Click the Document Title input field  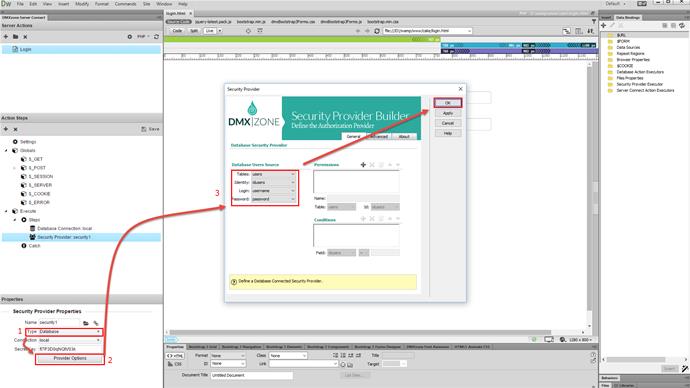251,375
